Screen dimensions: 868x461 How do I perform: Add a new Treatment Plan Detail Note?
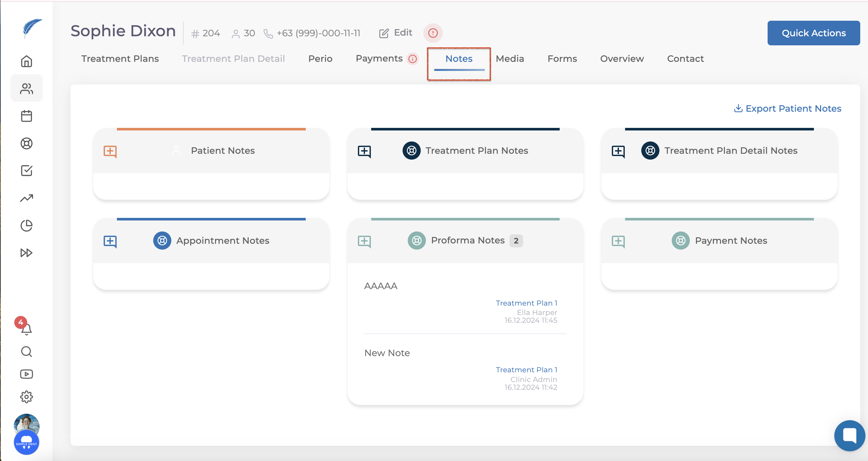click(x=618, y=151)
